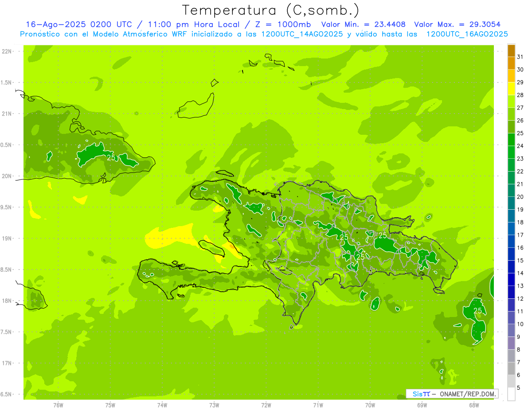
Task: Click the '1200UTC_16AGO2025' valid-until time
Action: click(x=467, y=34)
